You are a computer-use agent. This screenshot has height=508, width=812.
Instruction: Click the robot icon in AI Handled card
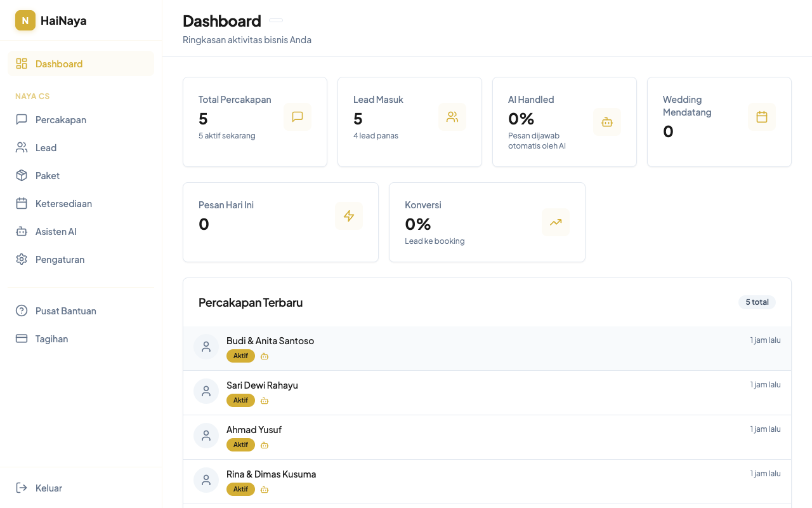(x=607, y=122)
